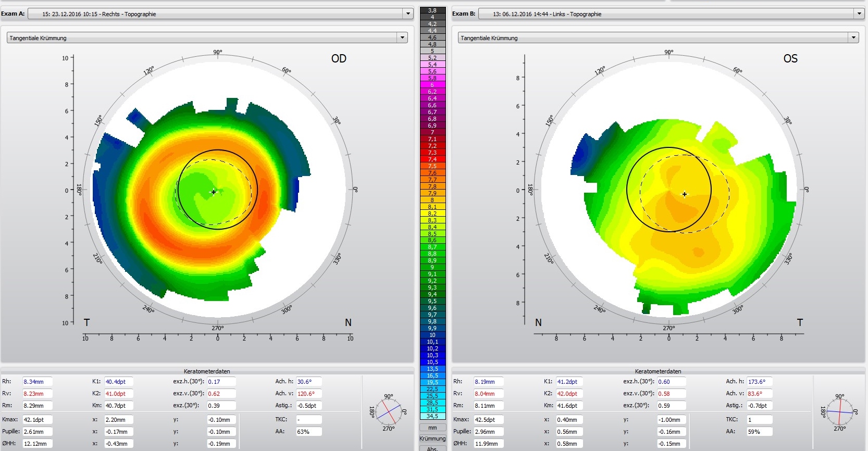This screenshot has height=451, width=868.
Task: Click the Ach. v field showing 83.6°
Action: pyautogui.click(x=760, y=394)
